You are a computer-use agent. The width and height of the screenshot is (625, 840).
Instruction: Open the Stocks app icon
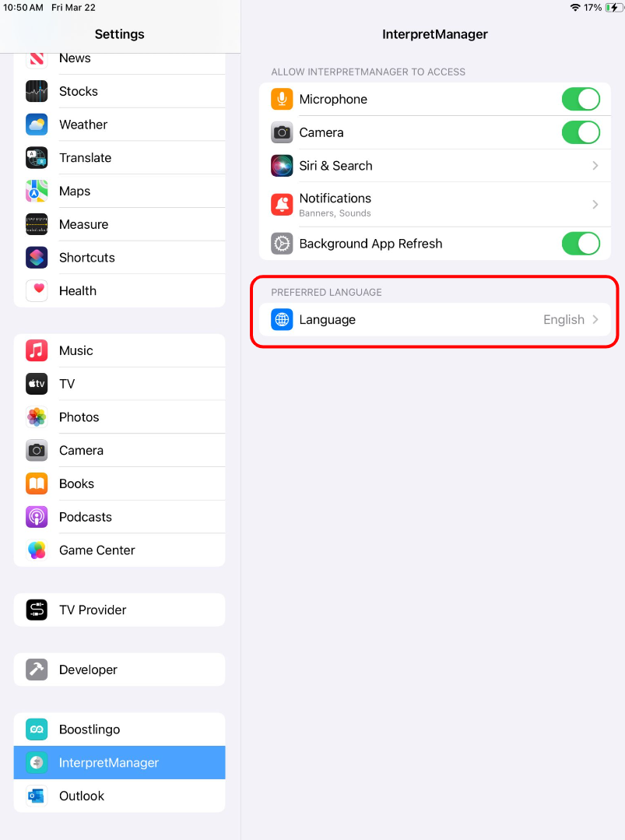coord(37,91)
